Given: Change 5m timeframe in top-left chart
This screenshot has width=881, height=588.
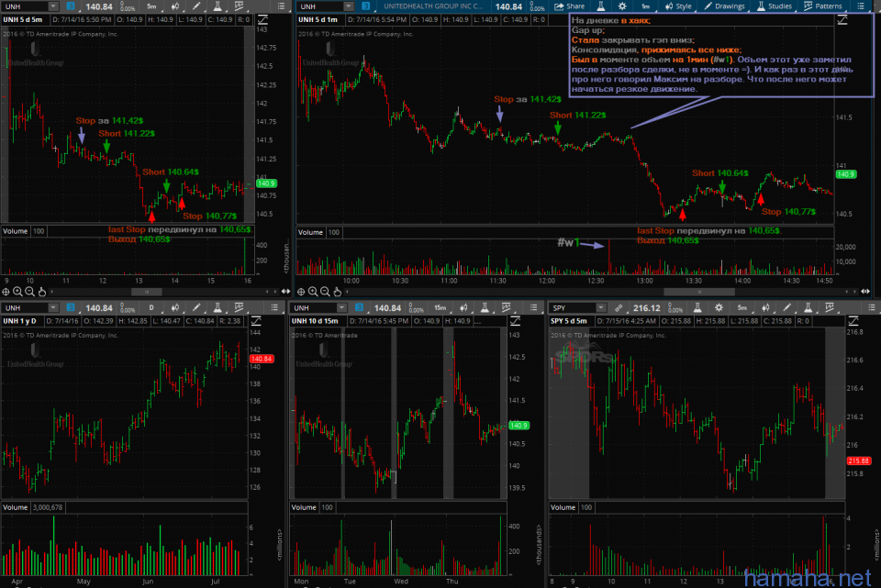Looking at the screenshot, I should click(x=151, y=6).
